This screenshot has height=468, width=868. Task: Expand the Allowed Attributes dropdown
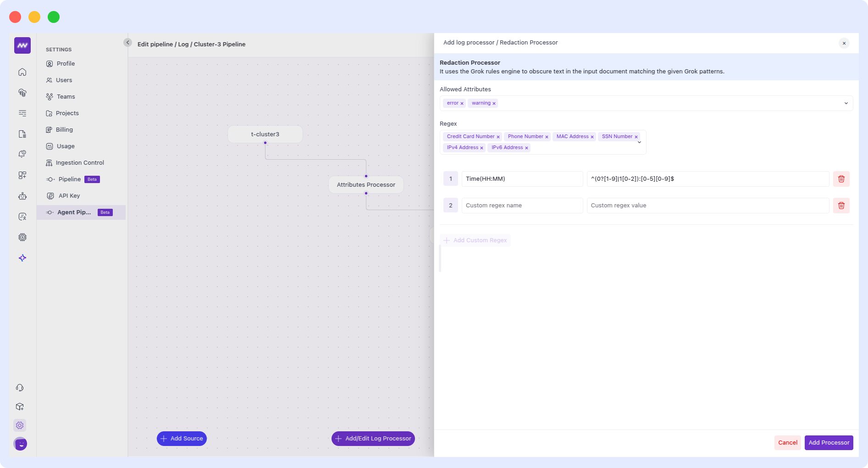point(846,103)
